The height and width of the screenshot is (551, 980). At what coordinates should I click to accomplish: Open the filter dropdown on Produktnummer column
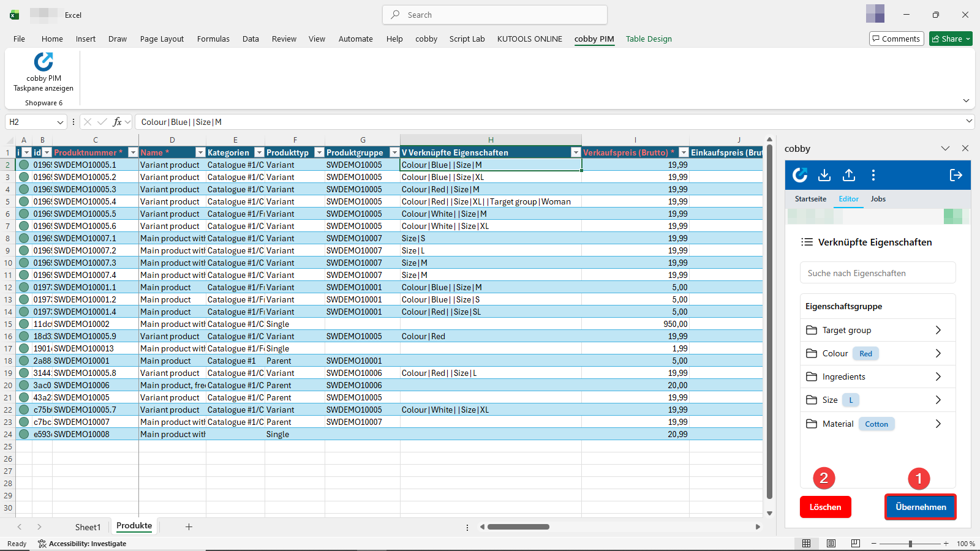[x=132, y=152]
